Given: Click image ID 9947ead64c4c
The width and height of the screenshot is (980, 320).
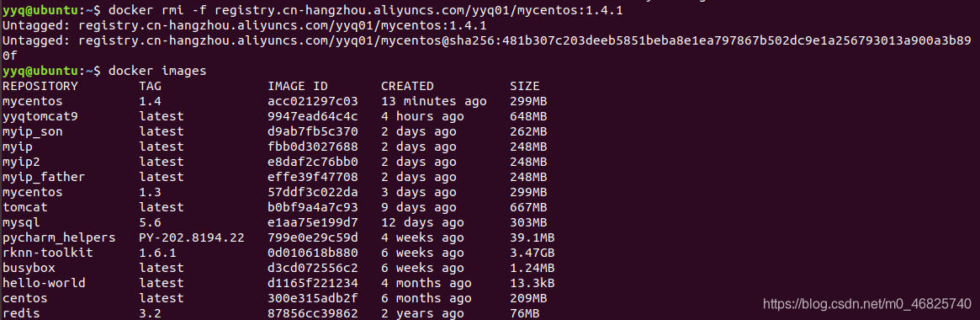Looking at the screenshot, I should tap(312, 116).
